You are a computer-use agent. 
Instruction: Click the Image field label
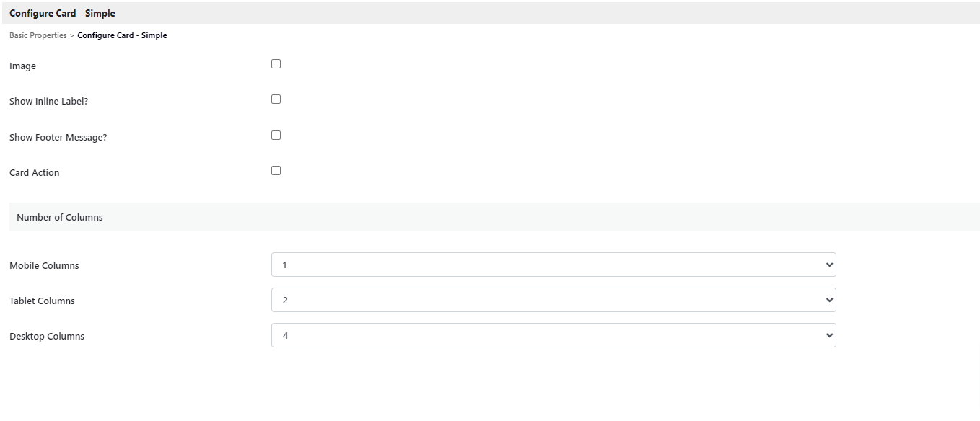22,66
